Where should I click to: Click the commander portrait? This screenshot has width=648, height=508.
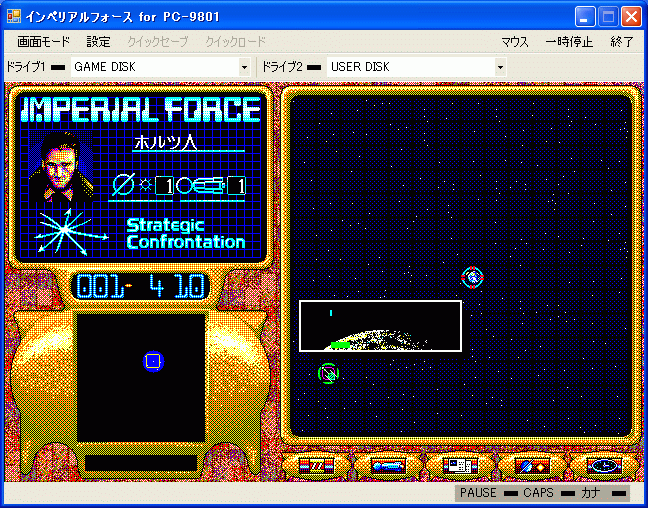[x=61, y=167]
